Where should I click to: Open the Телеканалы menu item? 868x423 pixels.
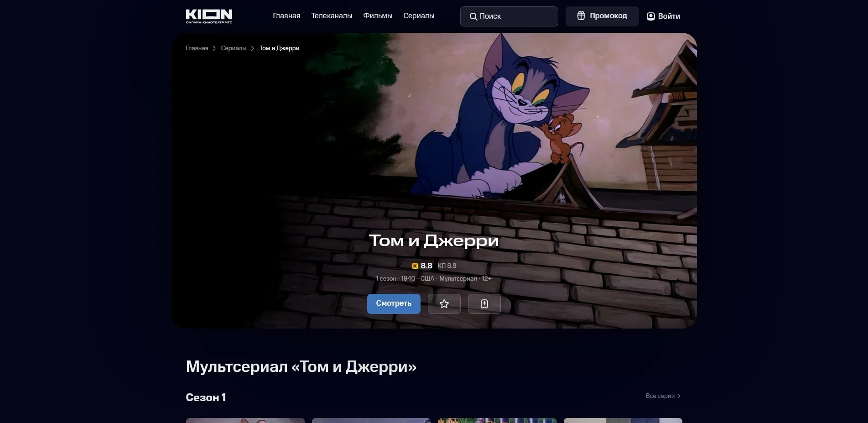click(332, 16)
